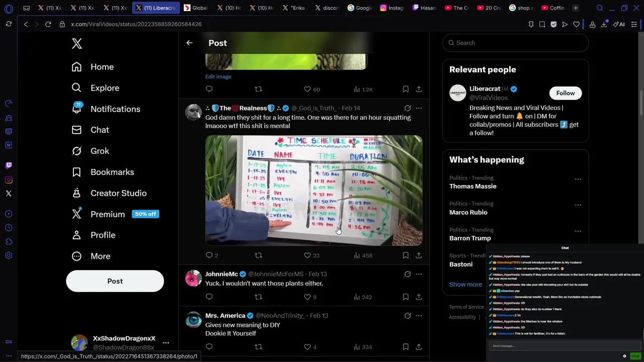Open more options for Thomas Massie trend
The image size is (644, 362).
[x=578, y=179]
